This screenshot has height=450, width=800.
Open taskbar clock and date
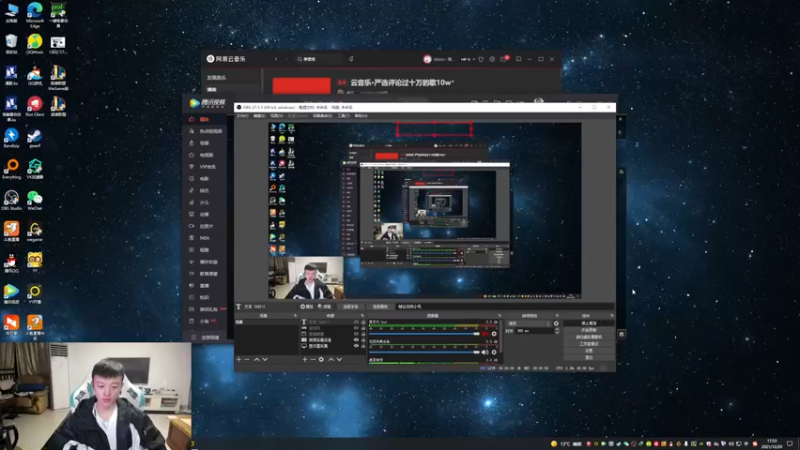pyautogui.click(x=772, y=443)
